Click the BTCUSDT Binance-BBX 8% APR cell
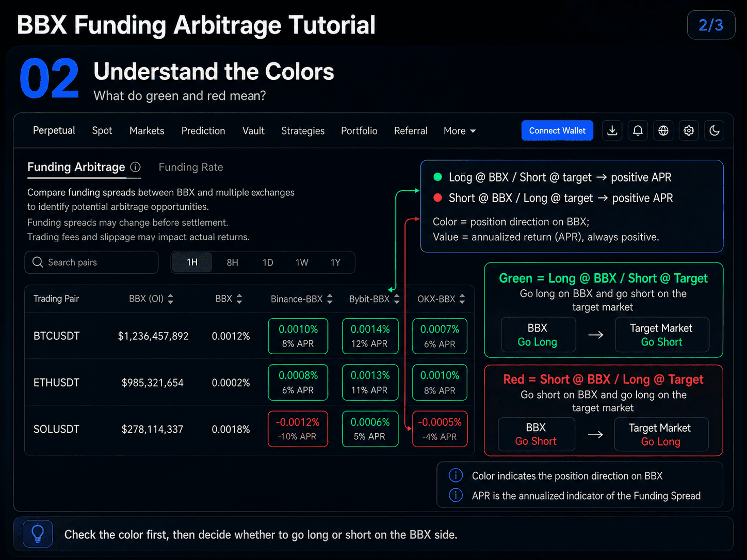The image size is (747, 560). pos(298,336)
